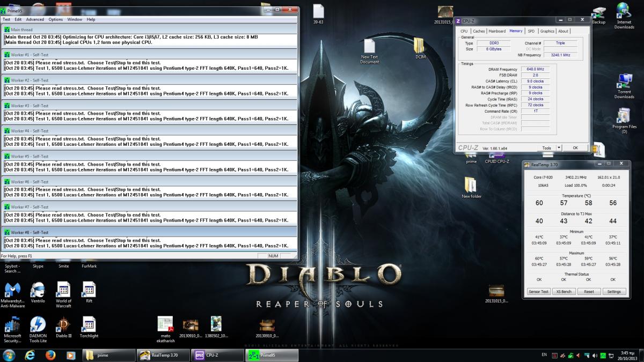Viewport: 644px width, 362px height.
Task: Click the NB Frequency value 3240.1 MHz
Action: tap(560, 55)
